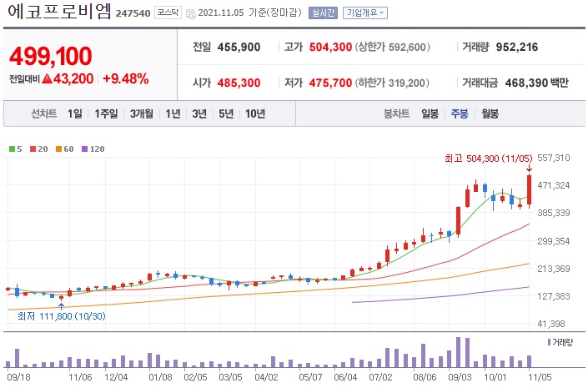Click the stock name 에코프로비엠
This screenshot has height=388, width=588.
[x=59, y=11]
